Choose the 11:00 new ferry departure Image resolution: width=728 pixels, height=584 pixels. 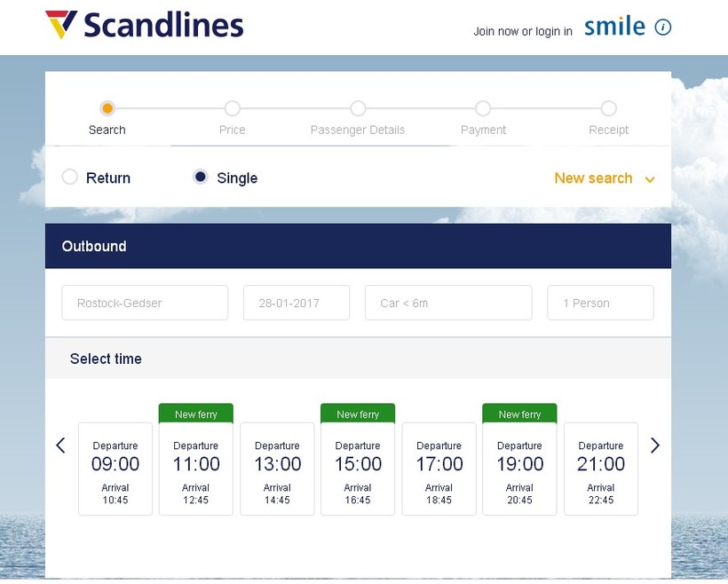(x=196, y=468)
